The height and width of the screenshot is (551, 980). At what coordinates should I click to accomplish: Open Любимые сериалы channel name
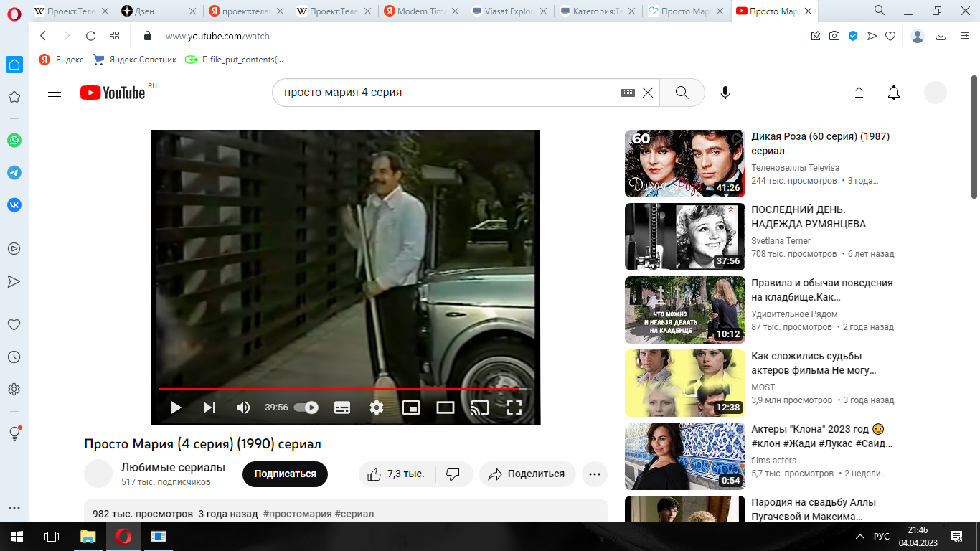pyautogui.click(x=173, y=468)
